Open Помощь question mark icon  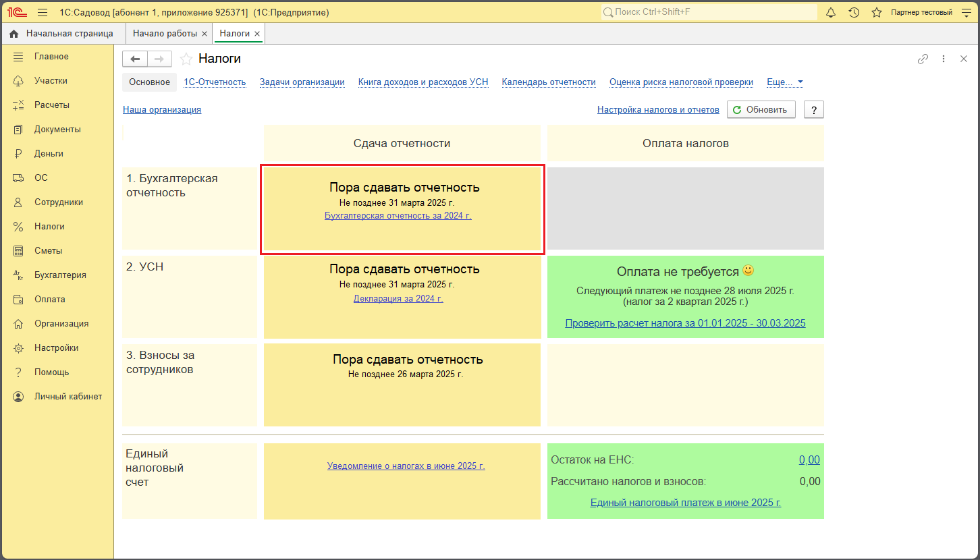point(18,372)
